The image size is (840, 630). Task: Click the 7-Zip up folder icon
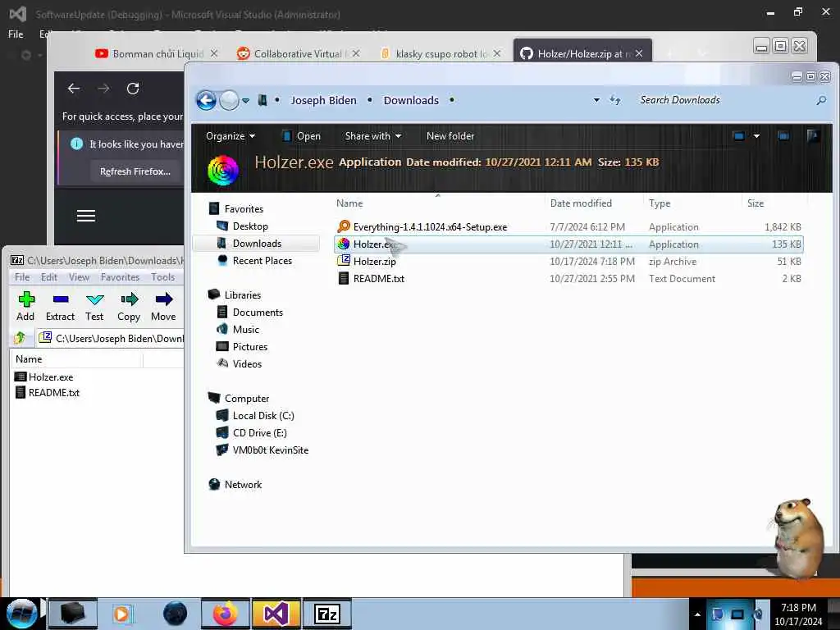click(x=21, y=338)
